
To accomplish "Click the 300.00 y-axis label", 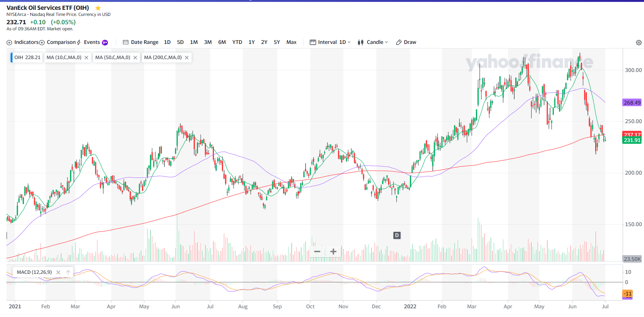I will [x=633, y=70].
